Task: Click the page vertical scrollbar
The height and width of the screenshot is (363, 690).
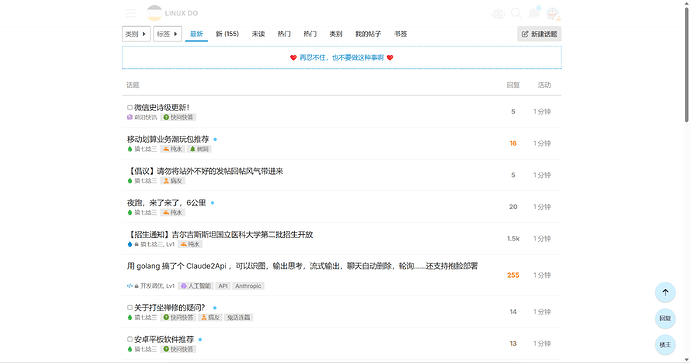Action: pos(686,64)
